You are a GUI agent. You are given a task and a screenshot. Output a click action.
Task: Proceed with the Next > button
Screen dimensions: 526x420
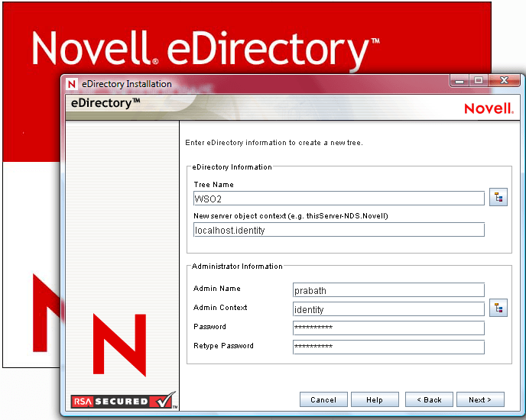480,399
